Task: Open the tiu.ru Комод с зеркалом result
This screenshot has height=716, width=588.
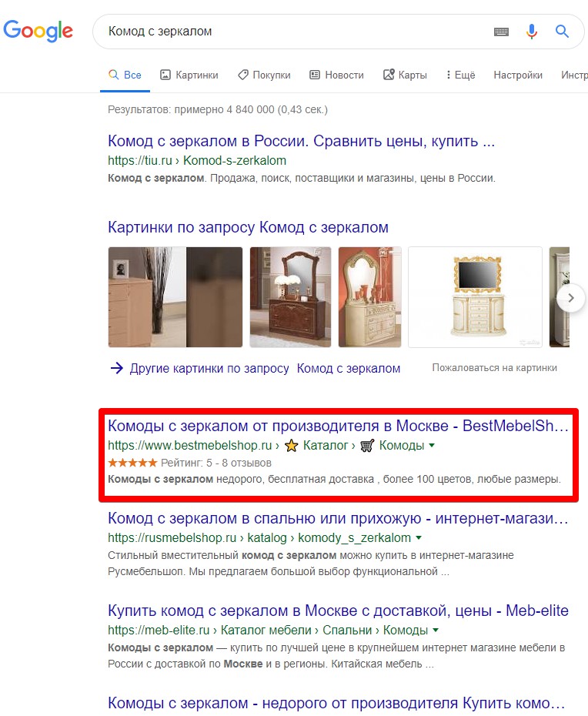Action: pyautogui.click(x=301, y=141)
